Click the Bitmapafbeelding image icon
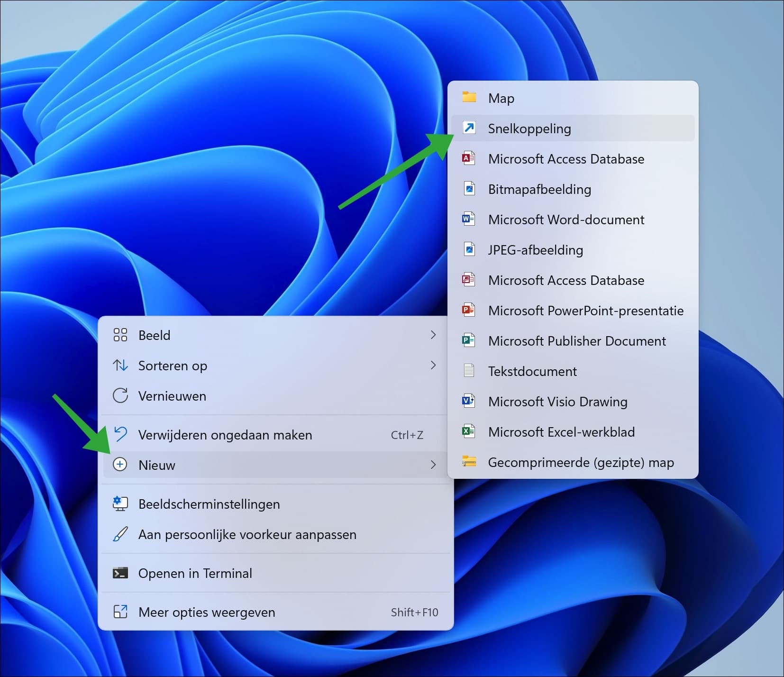This screenshot has height=677, width=784. 469,189
